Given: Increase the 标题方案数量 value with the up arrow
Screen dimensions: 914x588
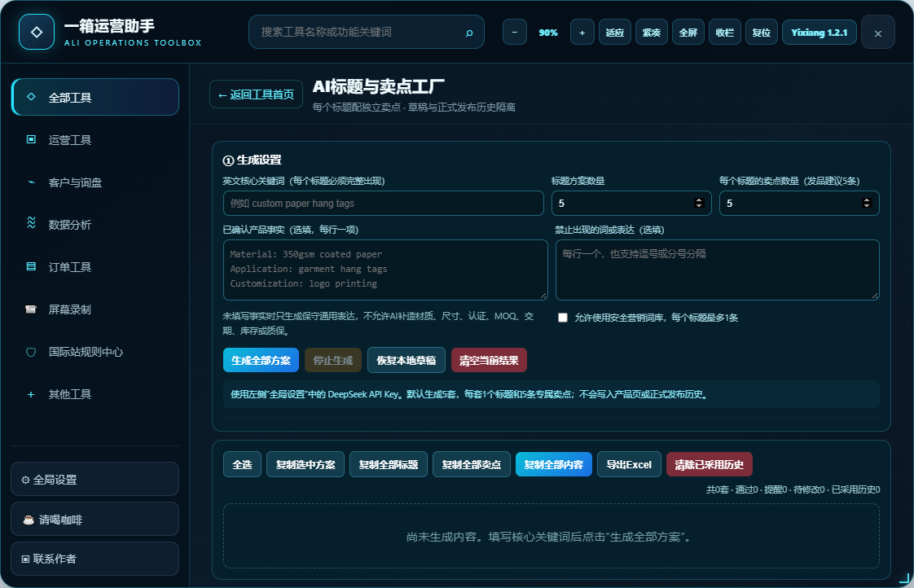Looking at the screenshot, I should (699, 200).
